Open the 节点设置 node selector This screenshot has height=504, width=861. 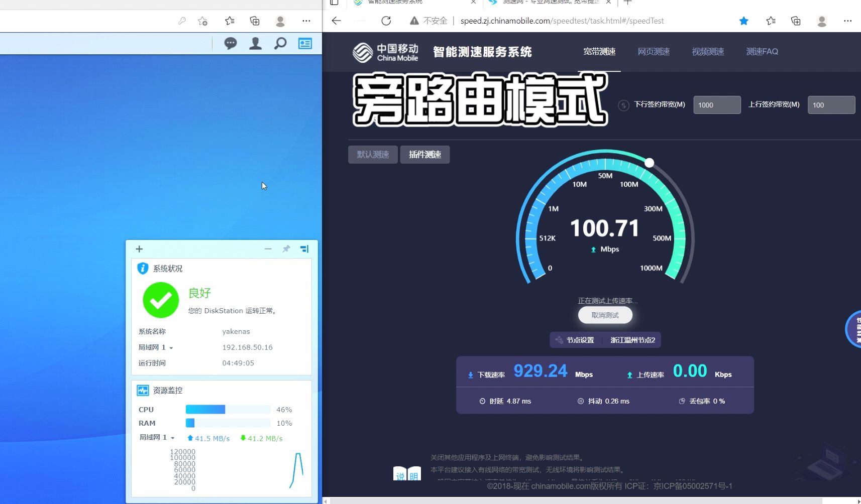tap(576, 340)
